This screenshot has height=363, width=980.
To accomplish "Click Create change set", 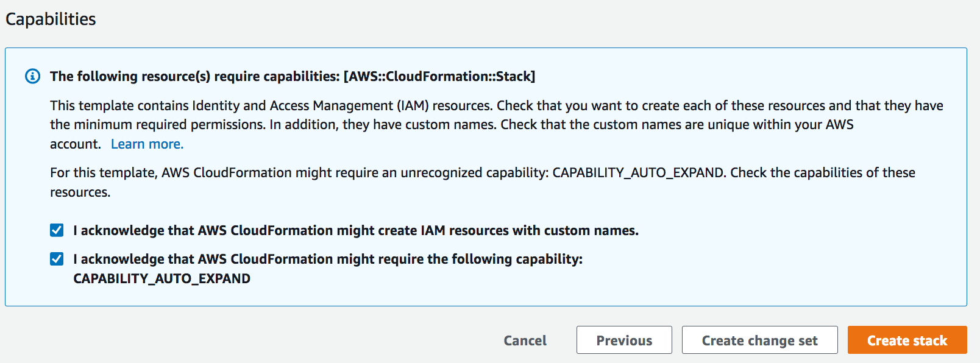I will pyautogui.click(x=759, y=340).
